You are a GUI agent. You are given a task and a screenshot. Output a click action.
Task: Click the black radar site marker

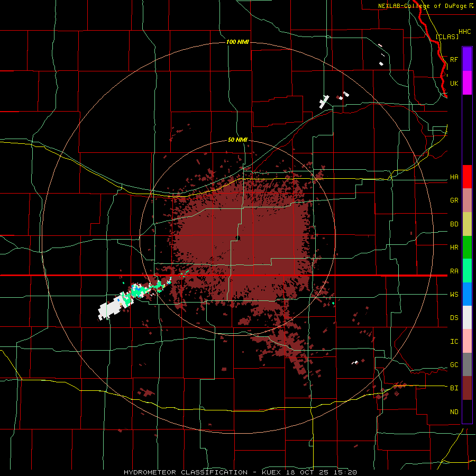point(237,237)
